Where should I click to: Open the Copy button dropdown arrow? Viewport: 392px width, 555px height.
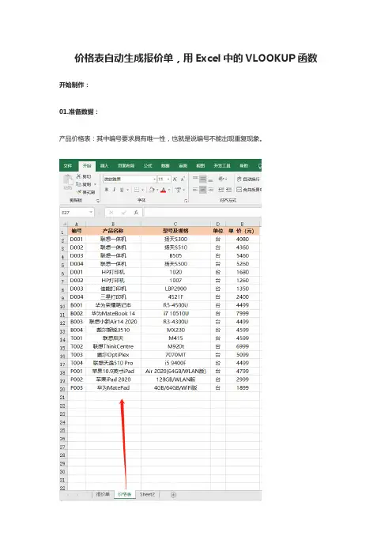click(x=95, y=184)
